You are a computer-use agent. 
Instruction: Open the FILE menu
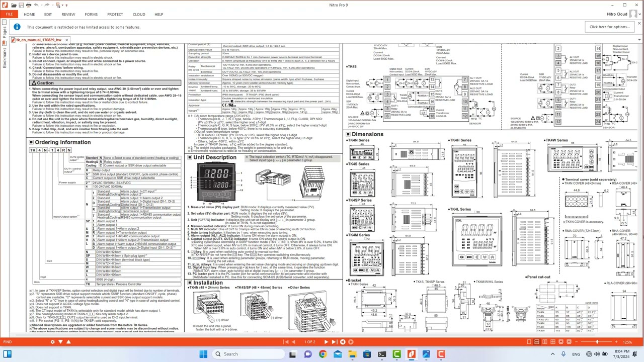9,15
